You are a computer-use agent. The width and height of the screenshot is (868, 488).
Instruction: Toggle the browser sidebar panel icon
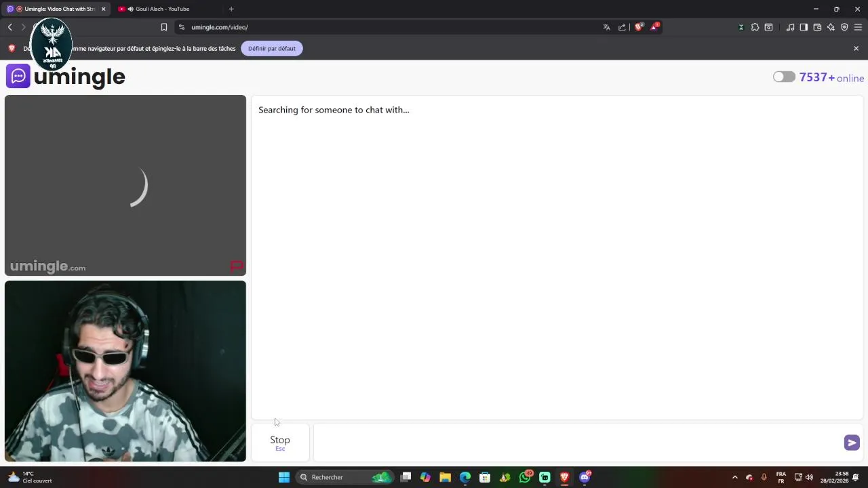[804, 27]
